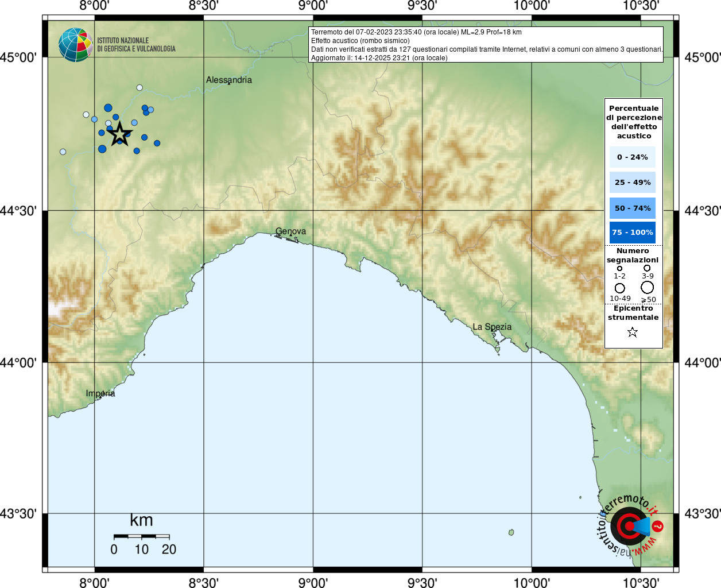Click the INGV globe logo
Screen dimensions: 721x588
click(x=75, y=45)
